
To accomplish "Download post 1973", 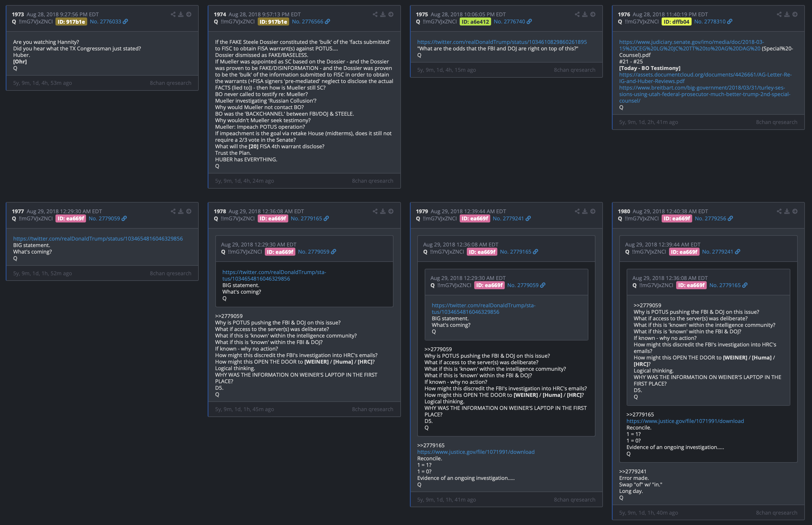I will coord(181,14).
